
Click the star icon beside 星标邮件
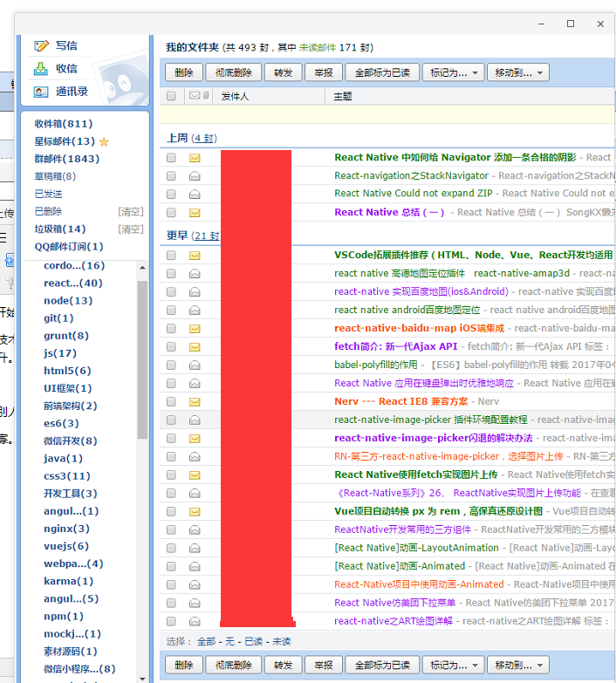(x=105, y=142)
